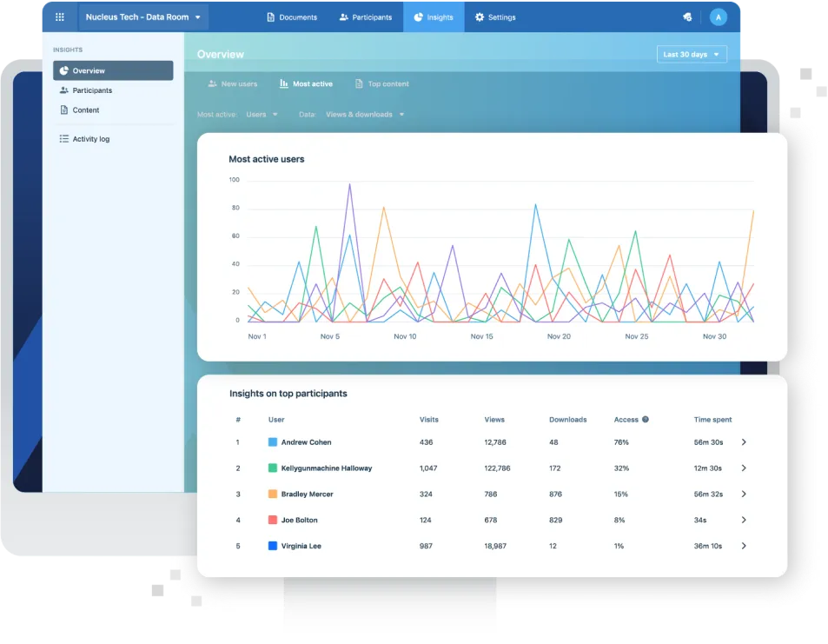Click the notifications chat icon in header
Image resolution: width=828 pixels, height=644 pixels.
(687, 17)
